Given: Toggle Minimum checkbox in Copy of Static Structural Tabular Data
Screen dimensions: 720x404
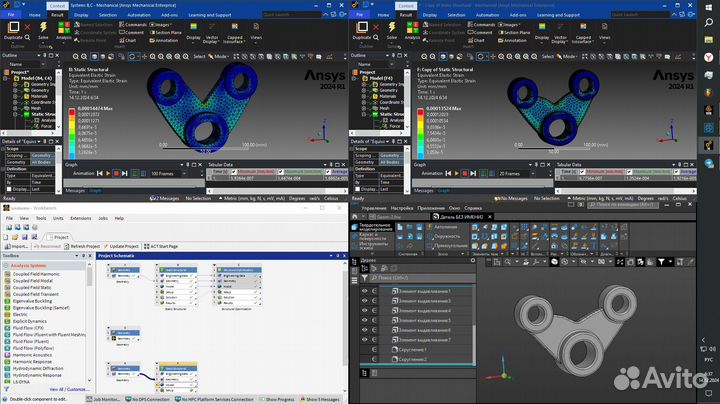Looking at the screenshot, I should [582, 172].
